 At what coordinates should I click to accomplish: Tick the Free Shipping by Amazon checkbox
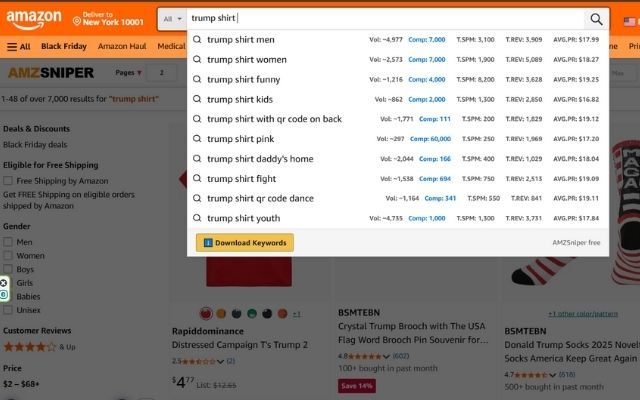pos(8,181)
